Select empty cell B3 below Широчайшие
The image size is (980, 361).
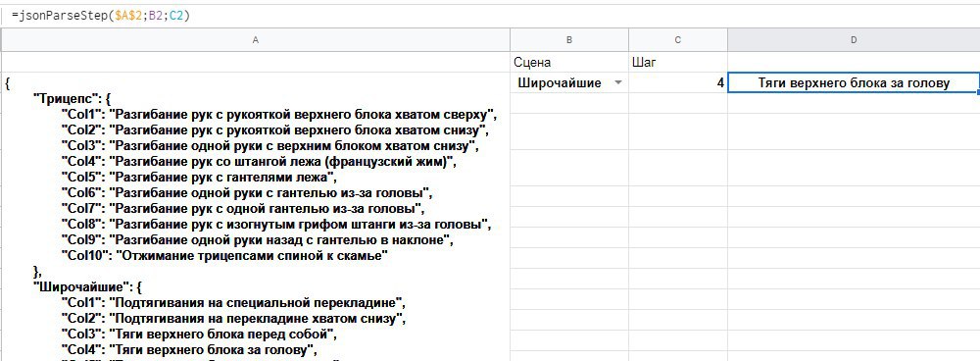click(569, 103)
